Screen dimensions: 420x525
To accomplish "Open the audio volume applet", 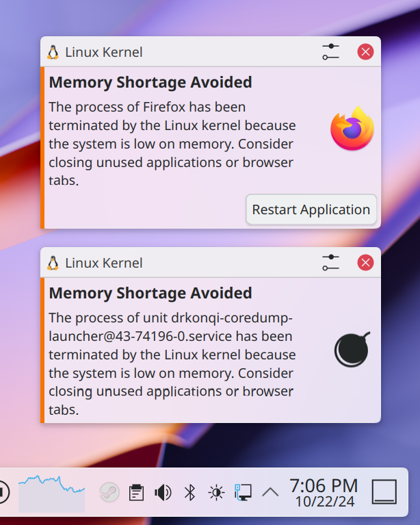I will 163,493.
